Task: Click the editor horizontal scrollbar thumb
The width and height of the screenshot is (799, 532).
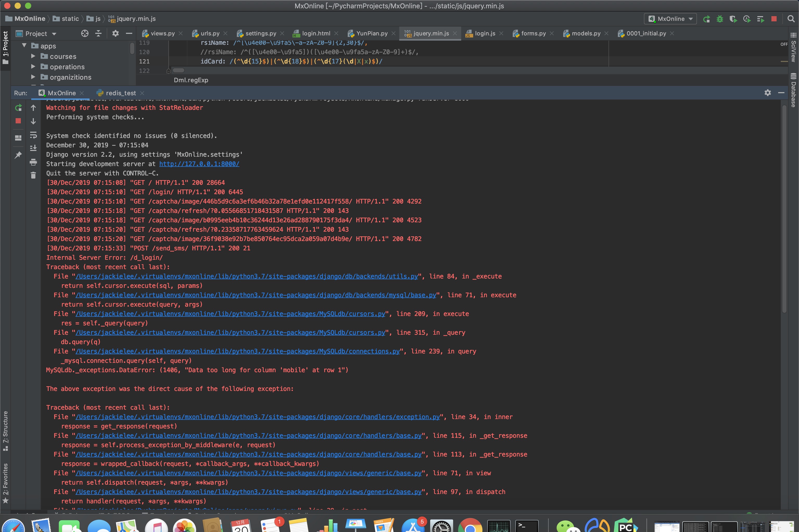Action: click(x=179, y=71)
